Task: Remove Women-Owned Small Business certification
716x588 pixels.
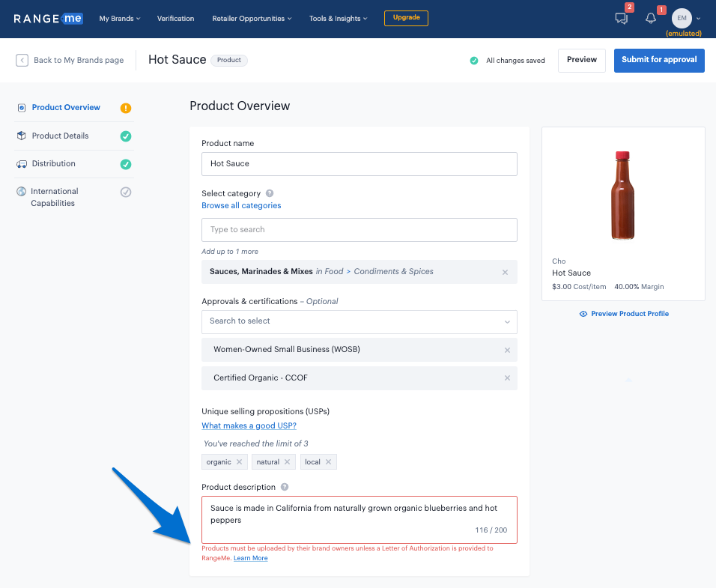Action: click(507, 350)
